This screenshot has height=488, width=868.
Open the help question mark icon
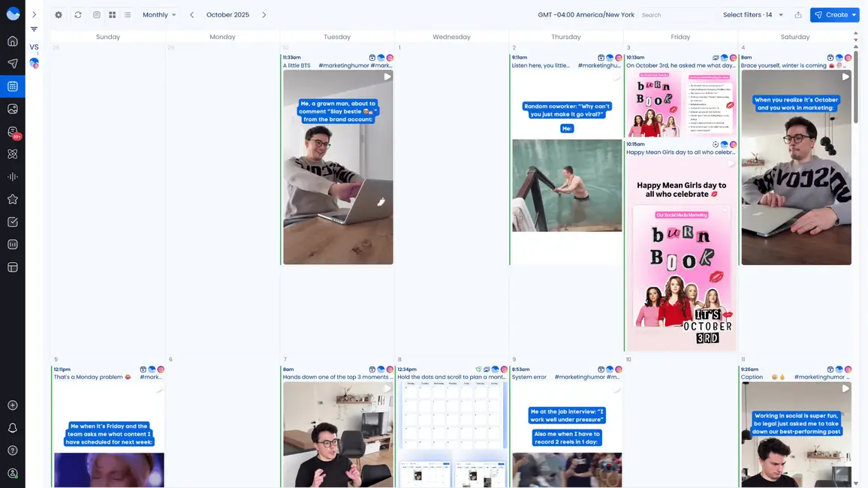pyautogui.click(x=12, y=450)
